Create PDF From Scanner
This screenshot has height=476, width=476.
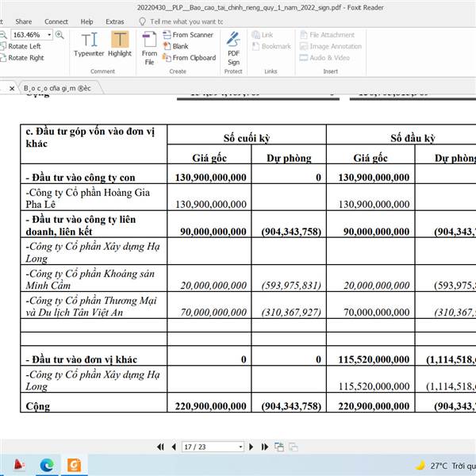point(188,35)
